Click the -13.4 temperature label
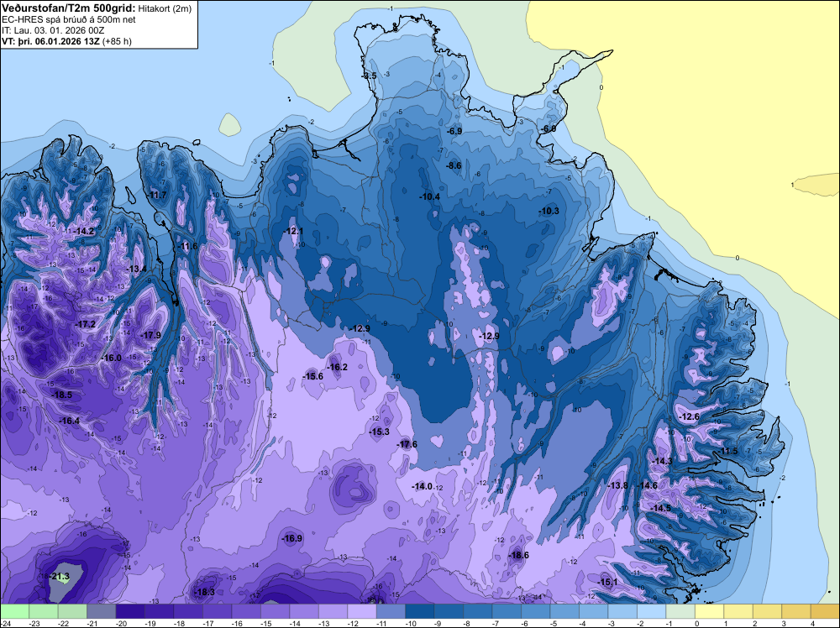The width and height of the screenshot is (840, 628). click(x=137, y=270)
